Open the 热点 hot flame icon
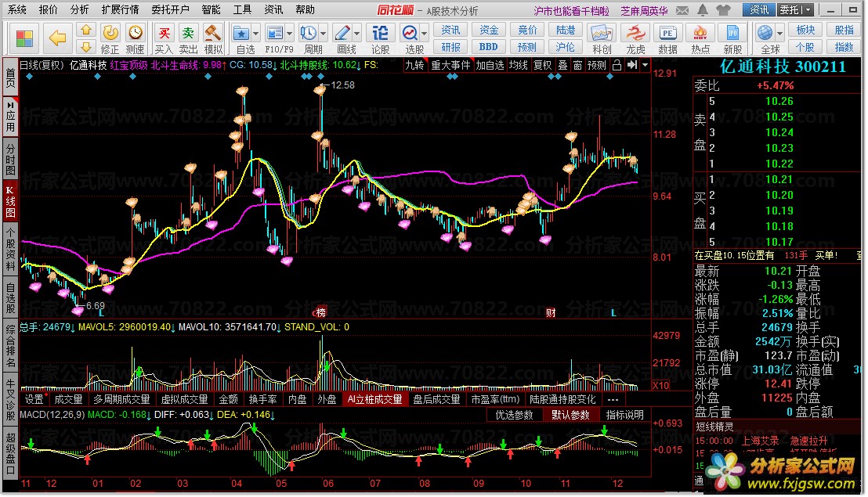The height and width of the screenshot is (497, 868). click(700, 33)
